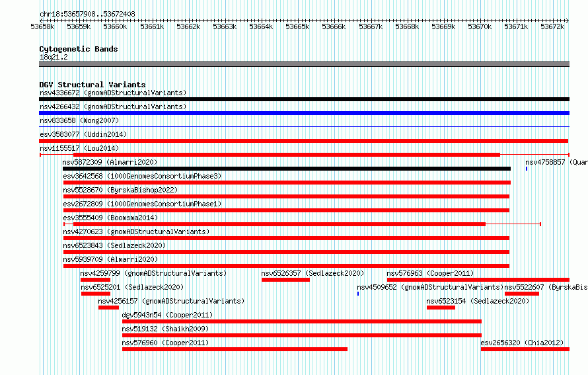Click the 18q21.2 cytogenetic band label

pos(54,57)
